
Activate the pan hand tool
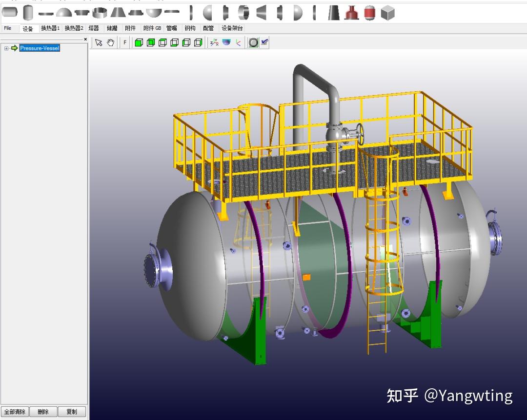click(x=111, y=43)
